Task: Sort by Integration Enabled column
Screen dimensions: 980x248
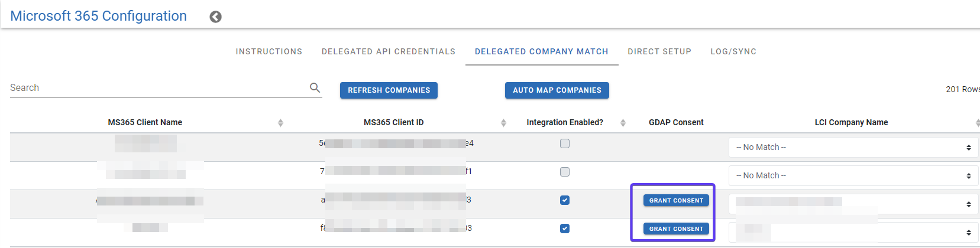Action: tap(623, 123)
